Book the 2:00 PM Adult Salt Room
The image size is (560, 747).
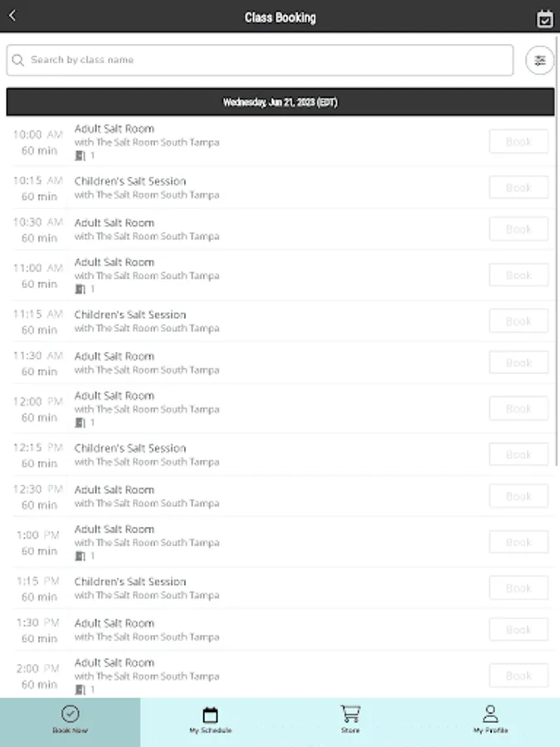(x=519, y=676)
